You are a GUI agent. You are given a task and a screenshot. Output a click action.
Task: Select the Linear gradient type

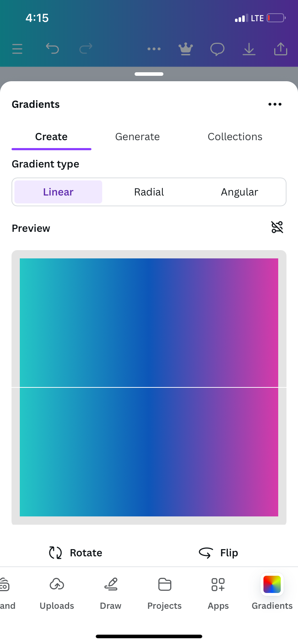(x=58, y=192)
